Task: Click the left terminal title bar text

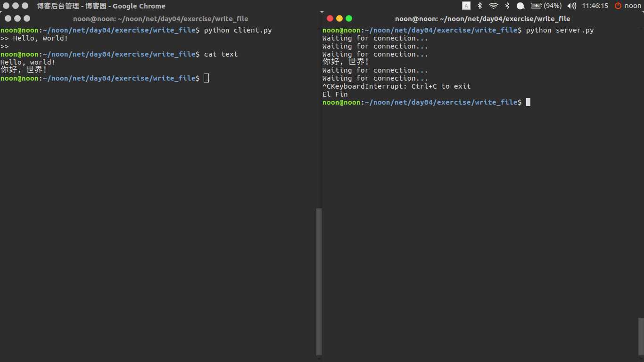Action: coord(161,19)
